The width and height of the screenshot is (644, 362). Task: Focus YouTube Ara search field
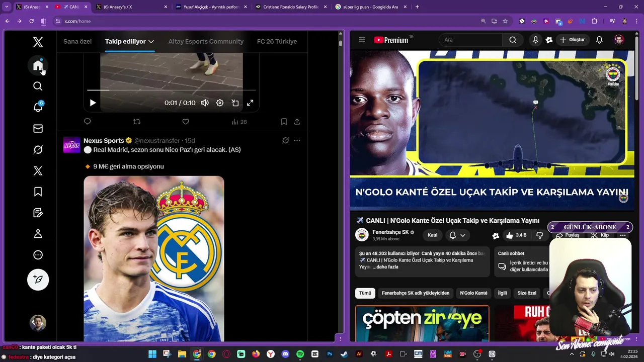pos(470,40)
